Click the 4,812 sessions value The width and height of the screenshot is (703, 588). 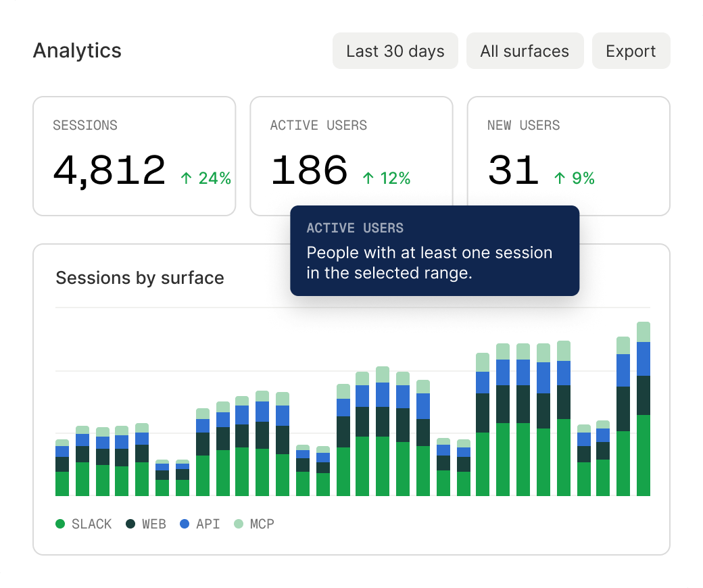[x=110, y=171]
